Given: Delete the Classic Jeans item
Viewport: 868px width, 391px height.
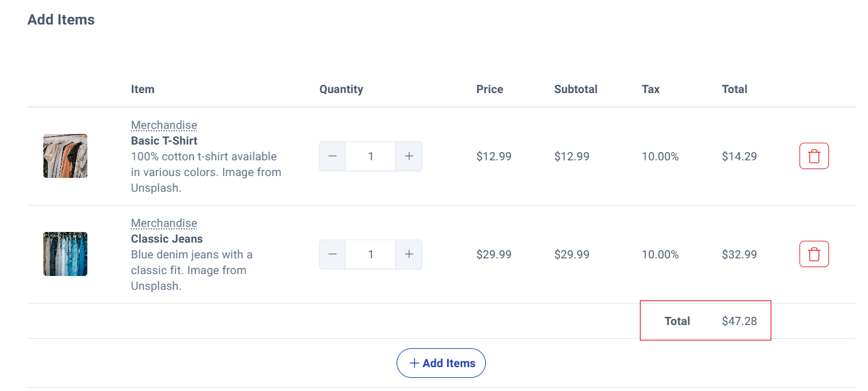Looking at the screenshot, I should pos(814,255).
